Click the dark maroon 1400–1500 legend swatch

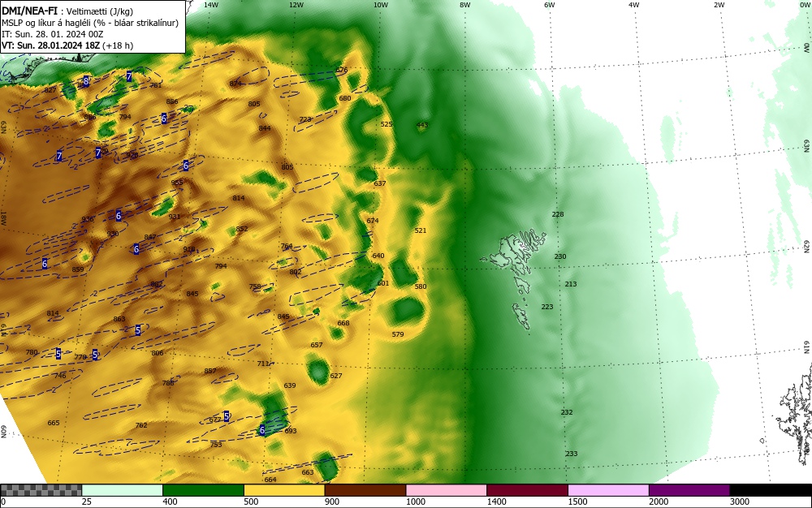(527, 490)
